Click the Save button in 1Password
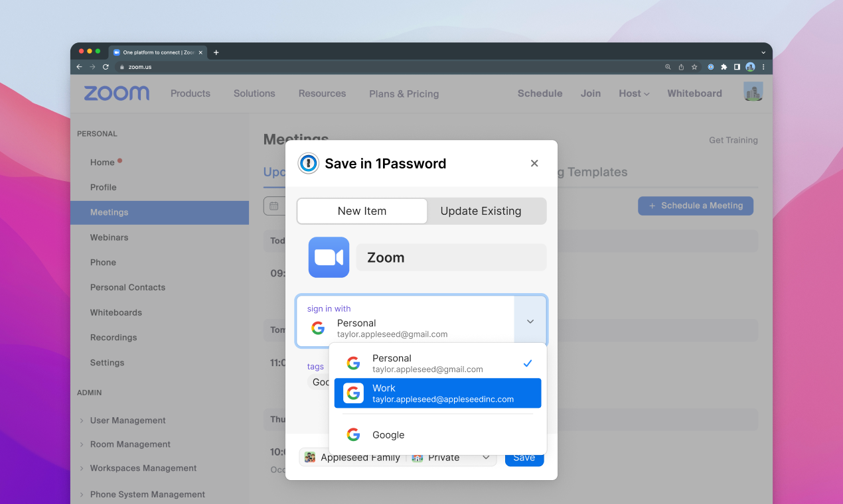843x504 pixels. [524, 458]
